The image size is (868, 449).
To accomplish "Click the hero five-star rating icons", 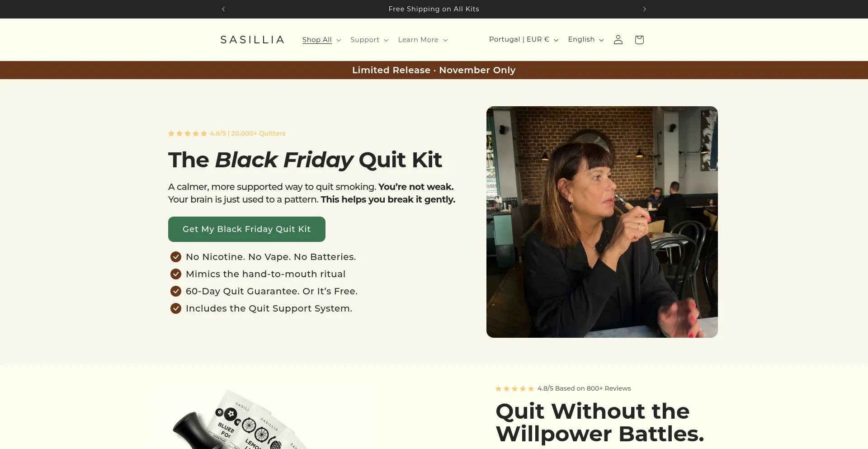I will click(x=188, y=133).
